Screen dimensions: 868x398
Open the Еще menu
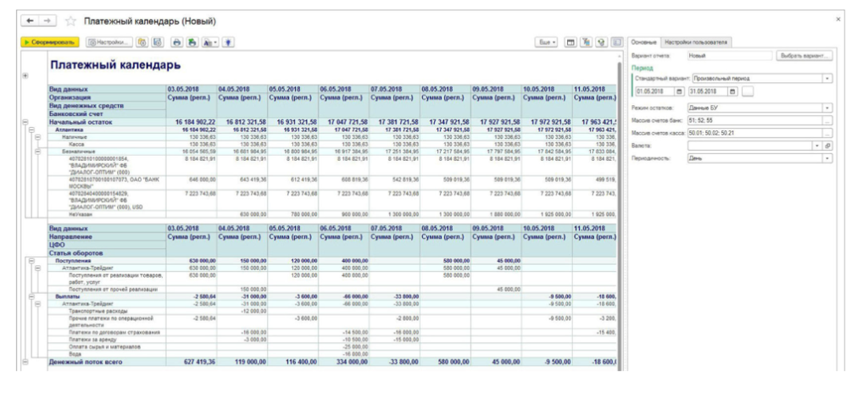[546, 42]
